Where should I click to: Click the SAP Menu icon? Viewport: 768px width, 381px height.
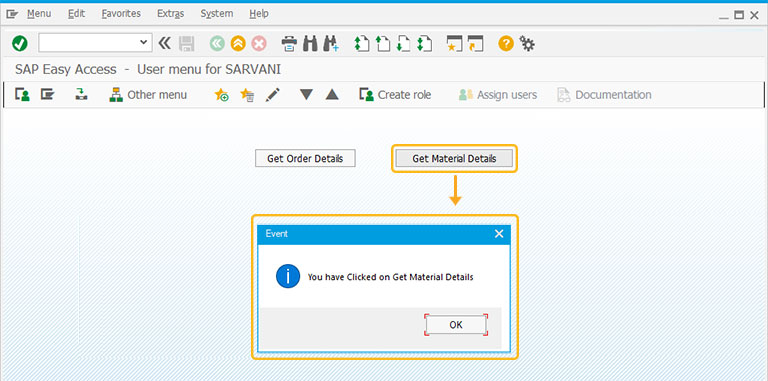pos(47,94)
